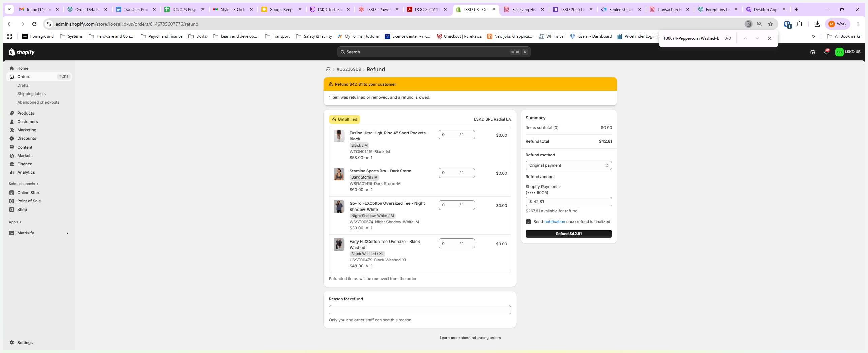Bookmark this page with star icon
The width and height of the screenshot is (868, 353).
point(770,24)
